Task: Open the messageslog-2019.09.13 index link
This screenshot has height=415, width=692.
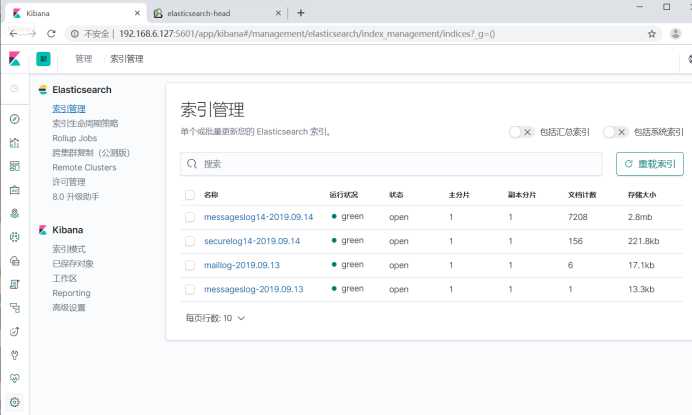Action: (254, 289)
